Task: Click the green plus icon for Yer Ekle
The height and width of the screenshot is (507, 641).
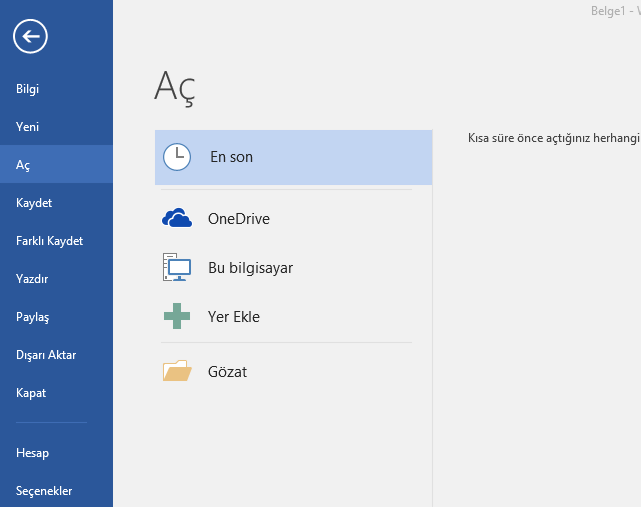Action: coord(177,317)
